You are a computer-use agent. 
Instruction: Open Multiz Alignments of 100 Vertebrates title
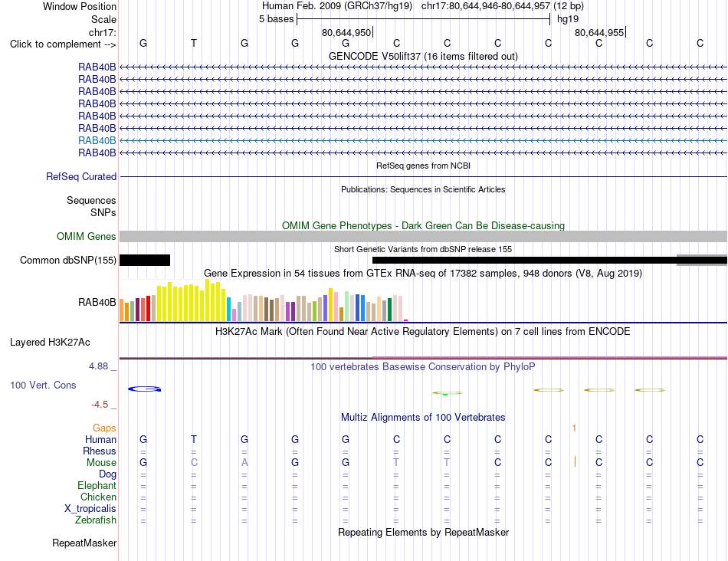(x=423, y=418)
